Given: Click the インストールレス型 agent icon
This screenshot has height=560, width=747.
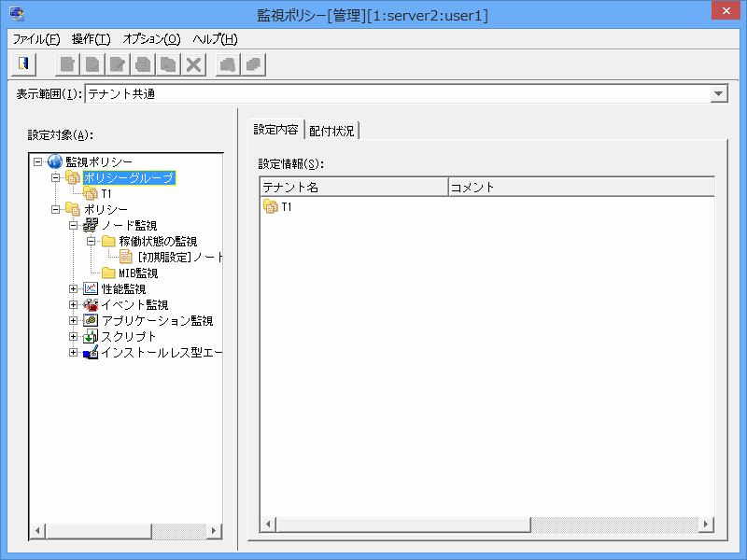Looking at the screenshot, I should 91,352.
